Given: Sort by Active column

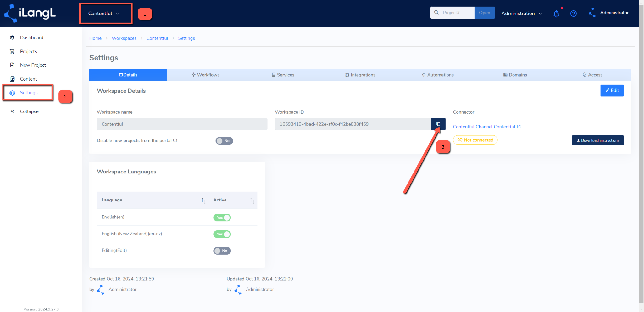Looking at the screenshot, I should click(x=252, y=200).
